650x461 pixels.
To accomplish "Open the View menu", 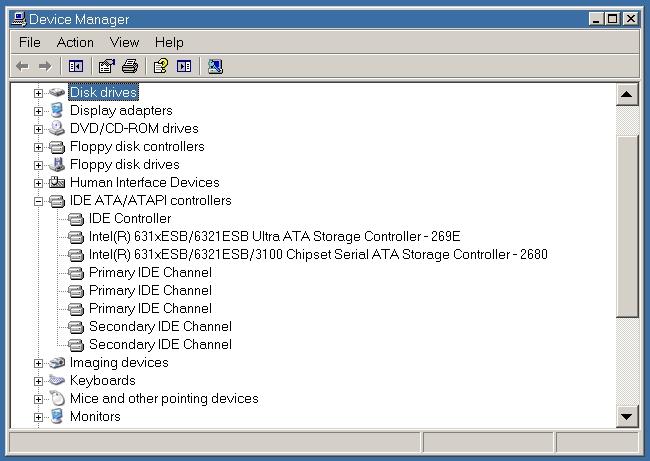I will (124, 42).
